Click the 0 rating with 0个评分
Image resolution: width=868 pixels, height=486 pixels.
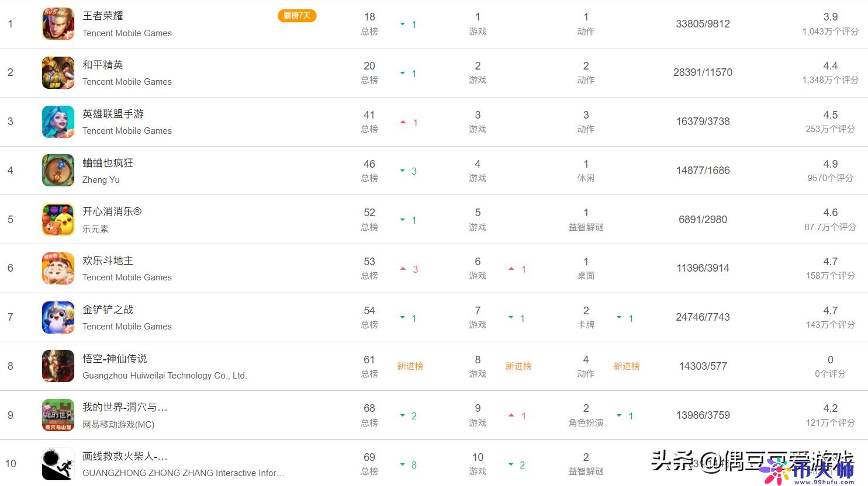click(830, 366)
